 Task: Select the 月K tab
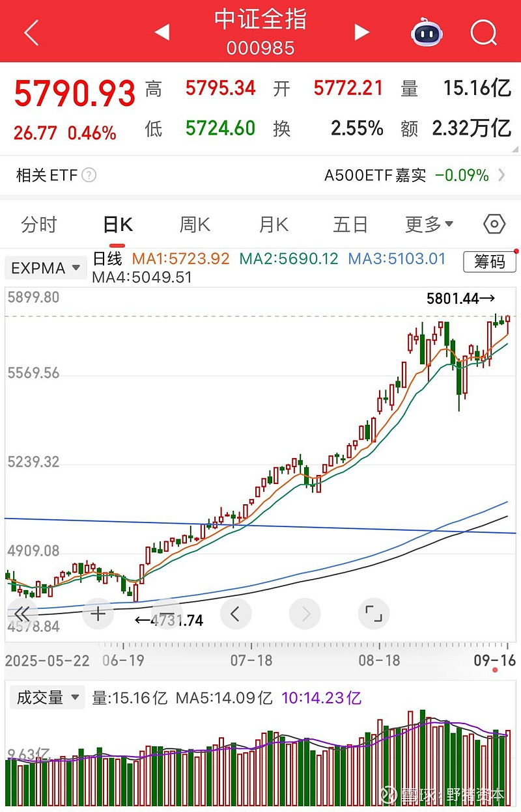point(272,224)
